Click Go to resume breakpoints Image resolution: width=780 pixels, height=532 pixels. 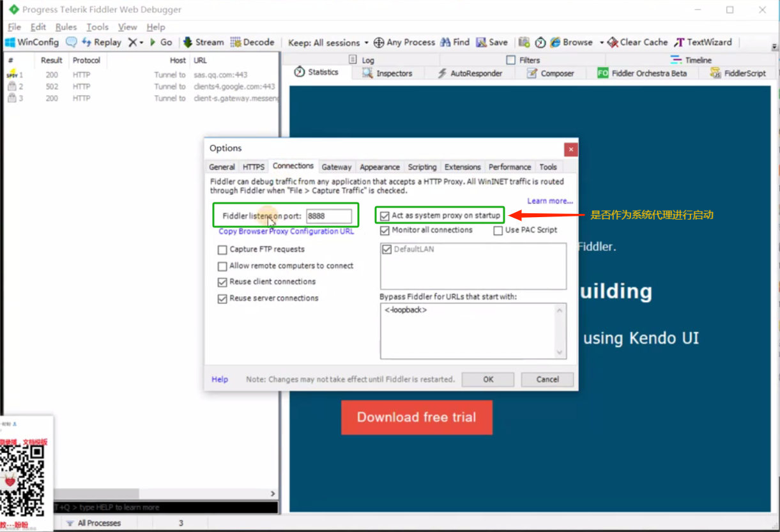pyautogui.click(x=161, y=42)
